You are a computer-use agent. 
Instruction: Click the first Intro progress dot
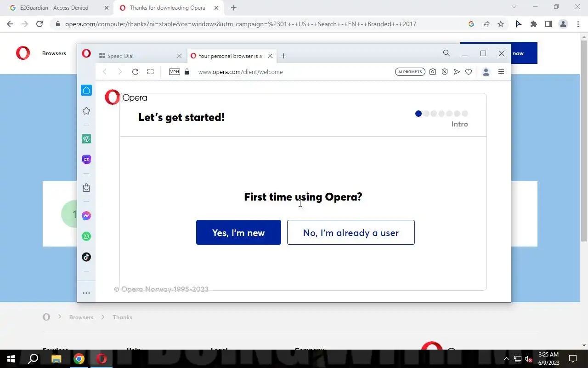click(x=418, y=114)
